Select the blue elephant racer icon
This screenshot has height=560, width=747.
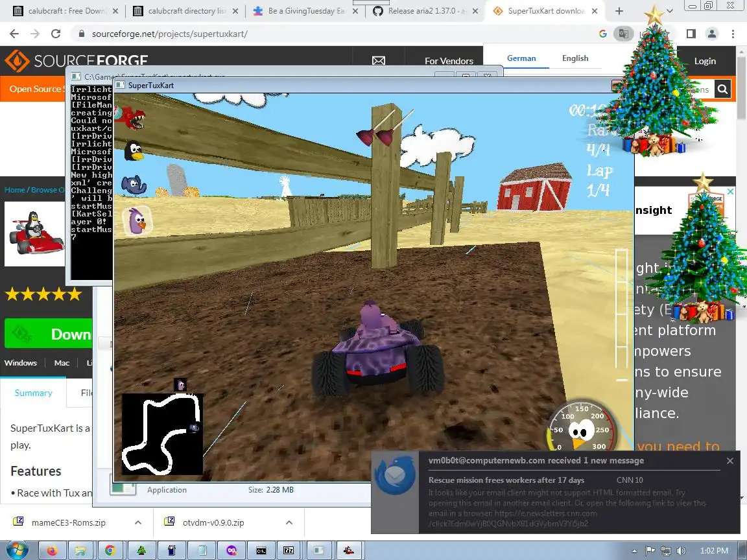134,185
